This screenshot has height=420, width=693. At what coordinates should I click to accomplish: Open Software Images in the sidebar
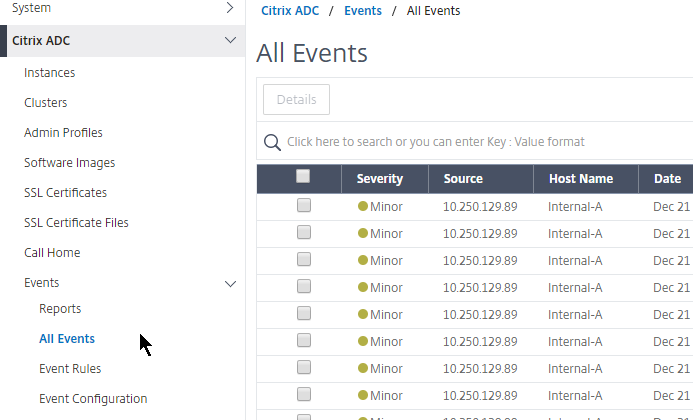[69, 163]
